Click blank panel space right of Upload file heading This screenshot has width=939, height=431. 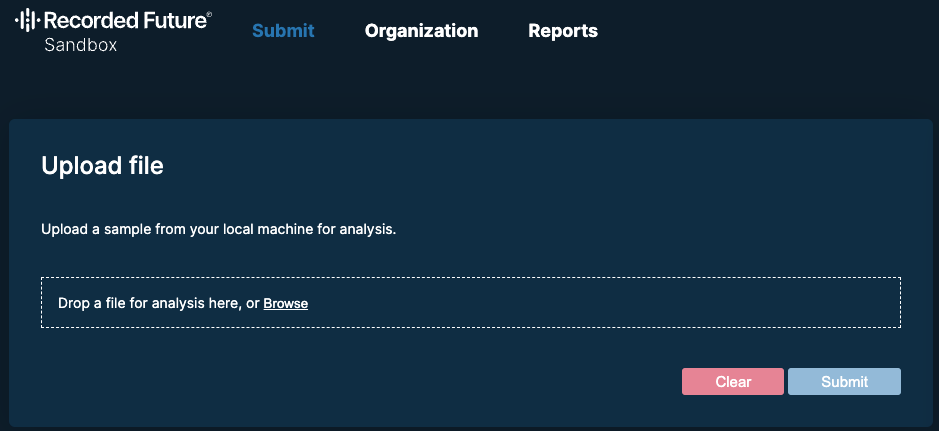[x=550, y=166]
